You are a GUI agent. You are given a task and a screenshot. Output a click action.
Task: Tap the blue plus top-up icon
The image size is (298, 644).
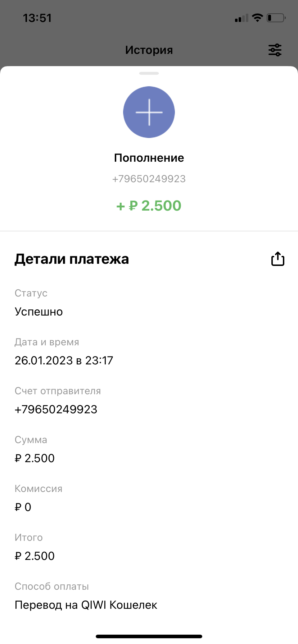(149, 112)
